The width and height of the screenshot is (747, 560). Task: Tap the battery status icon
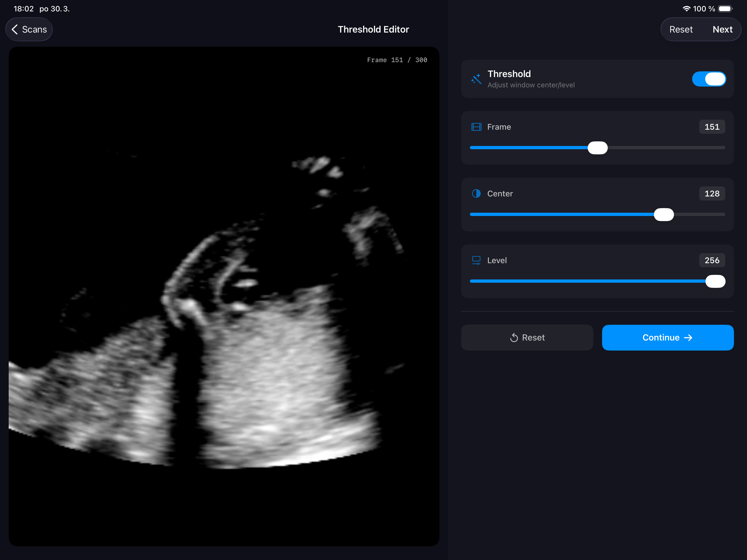pyautogui.click(x=725, y=9)
